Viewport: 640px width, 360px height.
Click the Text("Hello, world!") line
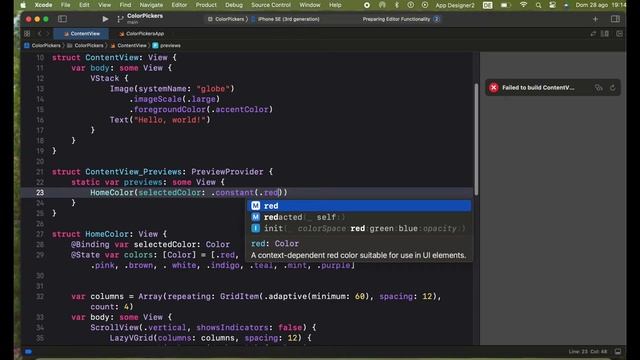[160, 120]
